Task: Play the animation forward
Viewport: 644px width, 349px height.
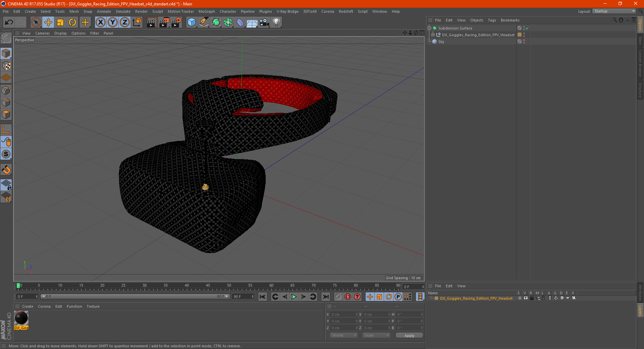Action: [294, 297]
